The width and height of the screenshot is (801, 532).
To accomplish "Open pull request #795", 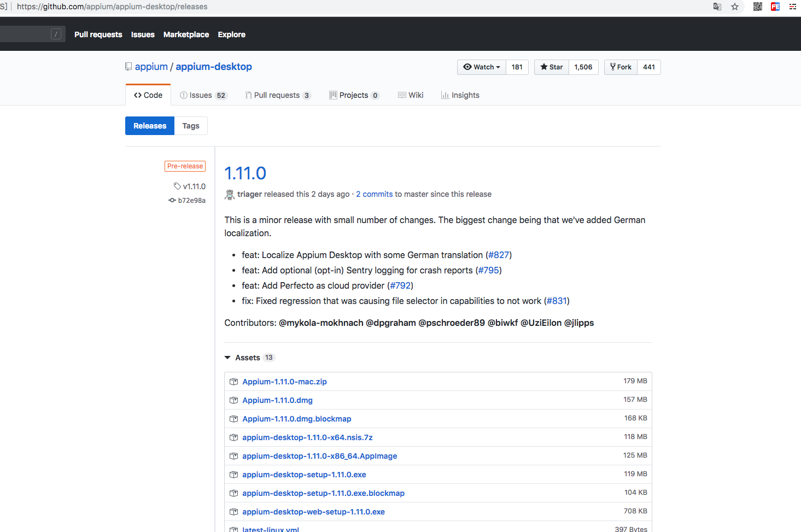I will pyautogui.click(x=489, y=270).
